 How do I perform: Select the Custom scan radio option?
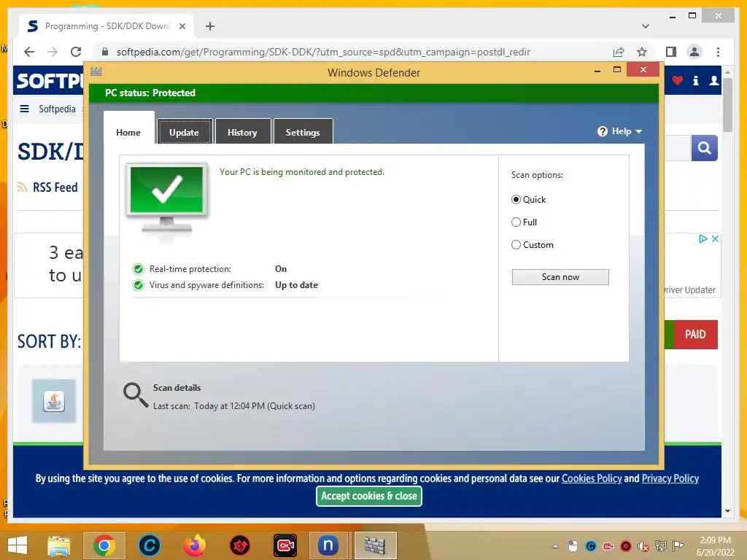pos(516,245)
